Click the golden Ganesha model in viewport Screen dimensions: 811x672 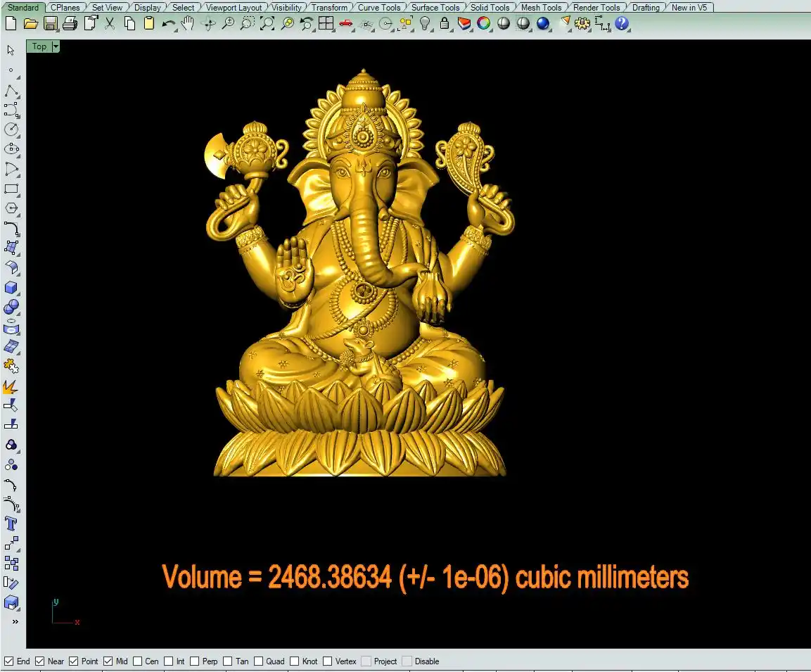359,281
